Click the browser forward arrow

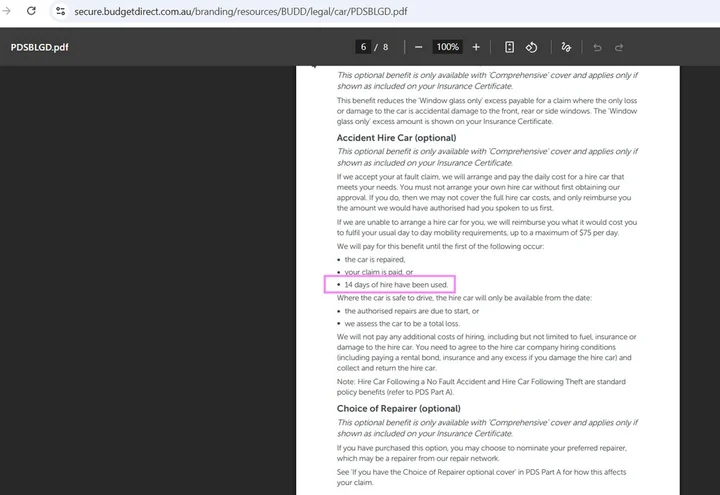point(5,10)
